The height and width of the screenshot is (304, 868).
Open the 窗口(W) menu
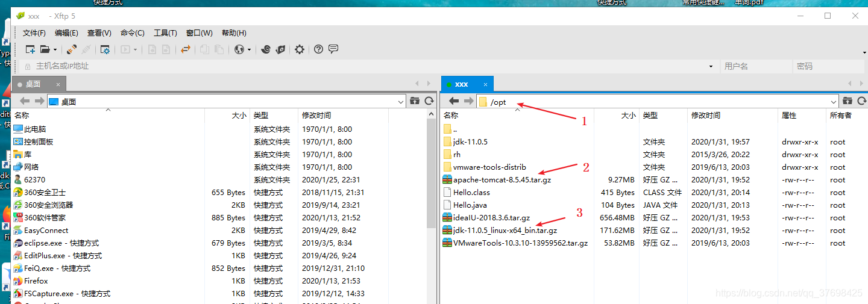tap(199, 33)
